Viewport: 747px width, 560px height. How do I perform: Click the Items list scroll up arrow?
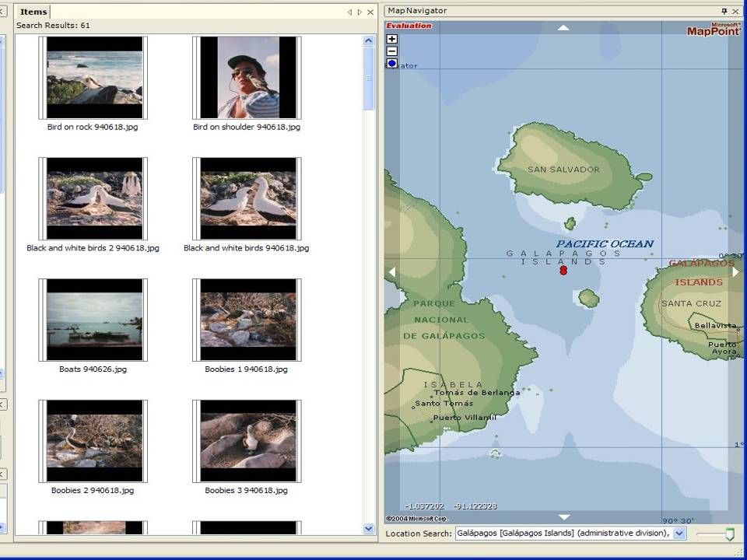(x=368, y=41)
